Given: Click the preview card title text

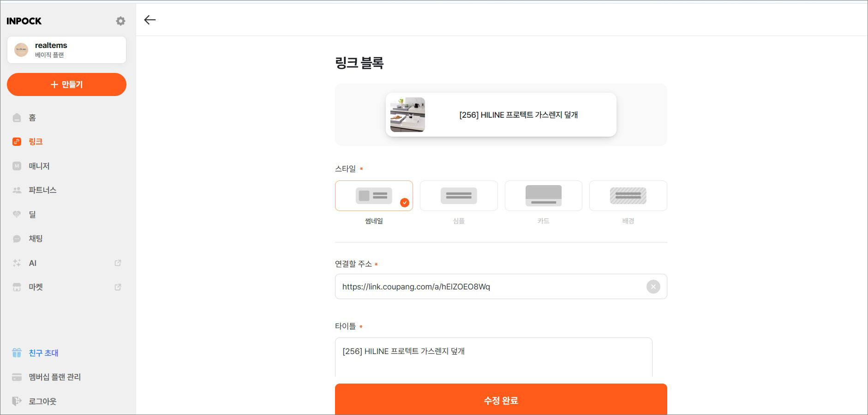Looking at the screenshot, I should click(519, 115).
